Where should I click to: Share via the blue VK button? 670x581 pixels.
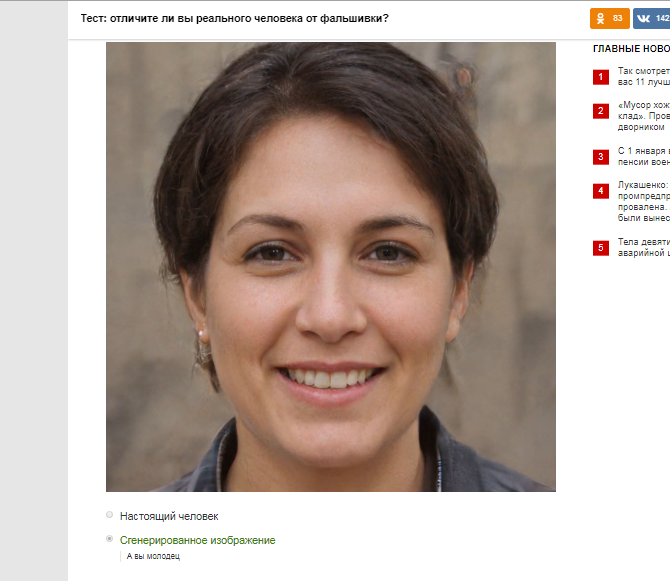[651, 18]
